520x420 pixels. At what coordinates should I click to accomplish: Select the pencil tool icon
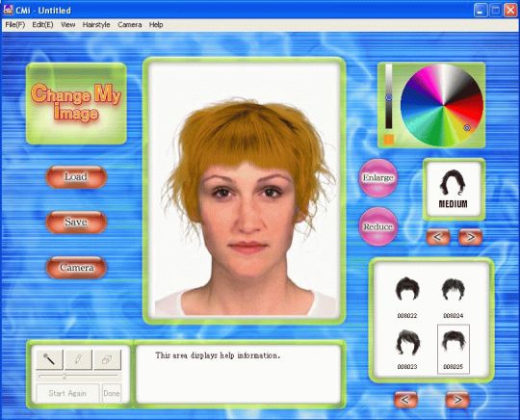pyautogui.click(x=78, y=359)
